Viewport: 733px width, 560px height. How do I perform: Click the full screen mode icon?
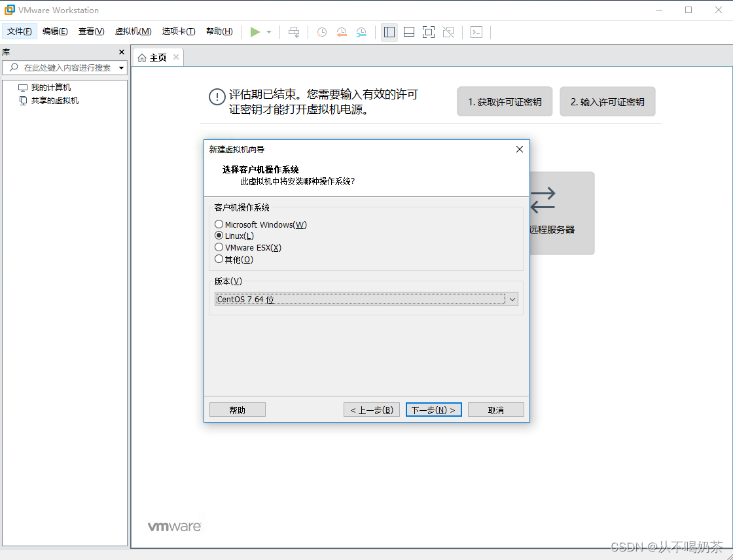(x=429, y=32)
